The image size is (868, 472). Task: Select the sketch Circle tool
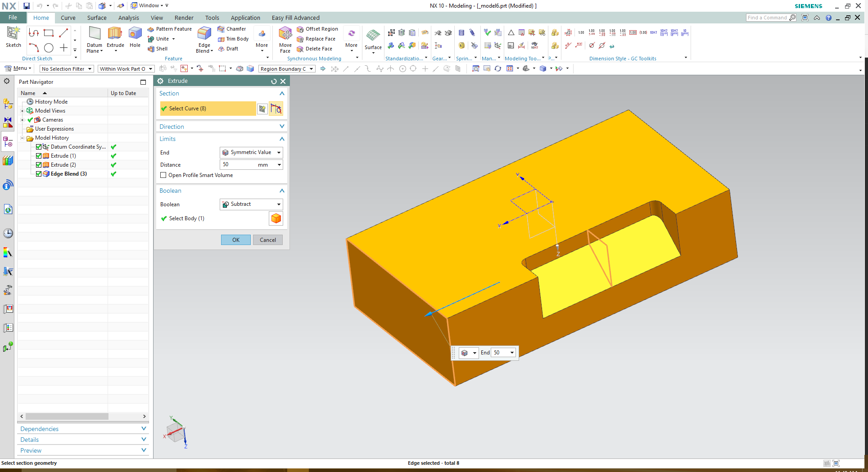tap(49, 48)
